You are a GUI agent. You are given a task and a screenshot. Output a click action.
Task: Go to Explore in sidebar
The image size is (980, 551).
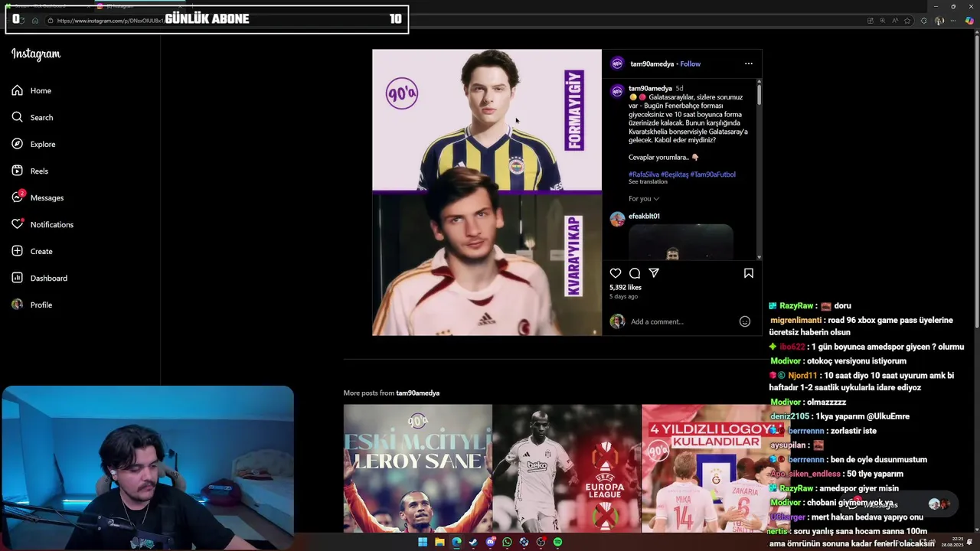33,144
